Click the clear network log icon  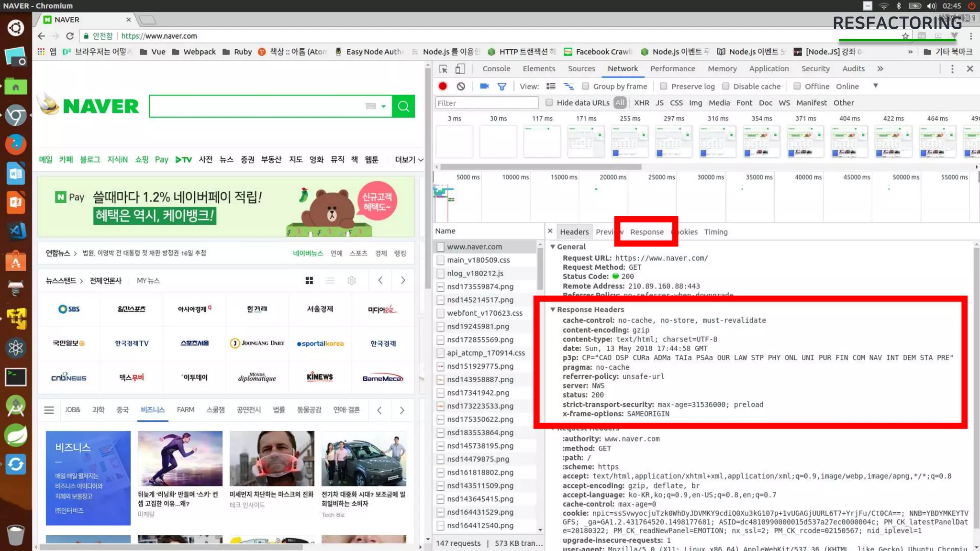click(x=460, y=86)
